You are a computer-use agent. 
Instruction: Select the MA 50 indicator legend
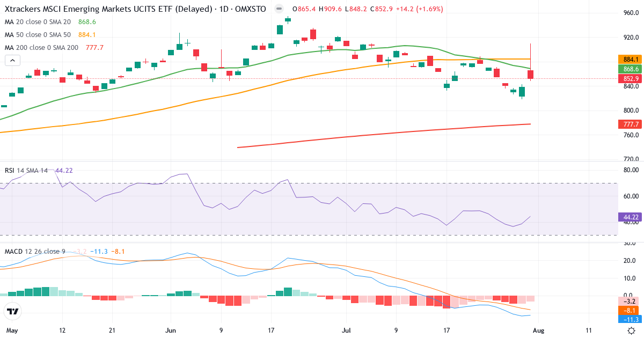click(50, 35)
